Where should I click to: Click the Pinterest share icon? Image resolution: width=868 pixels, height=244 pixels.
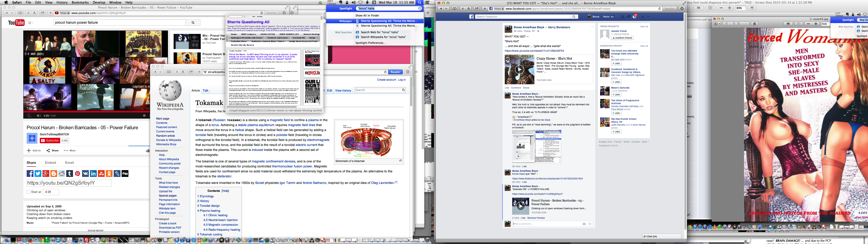point(78,174)
